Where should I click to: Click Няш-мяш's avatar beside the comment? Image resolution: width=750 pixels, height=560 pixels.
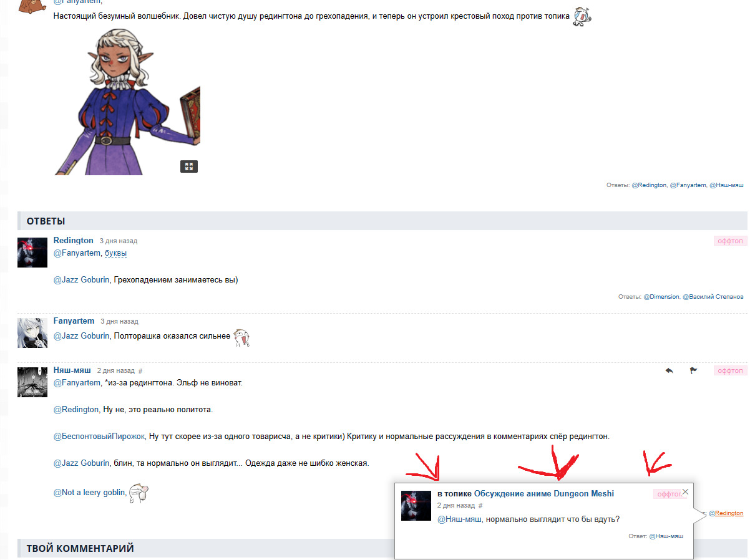point(32,382)
